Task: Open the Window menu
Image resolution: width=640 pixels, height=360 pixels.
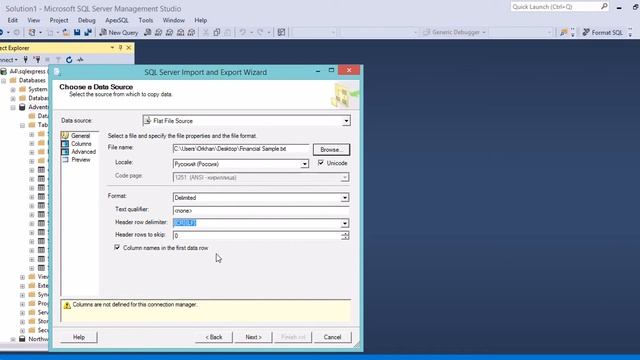Action: point(173,20)
